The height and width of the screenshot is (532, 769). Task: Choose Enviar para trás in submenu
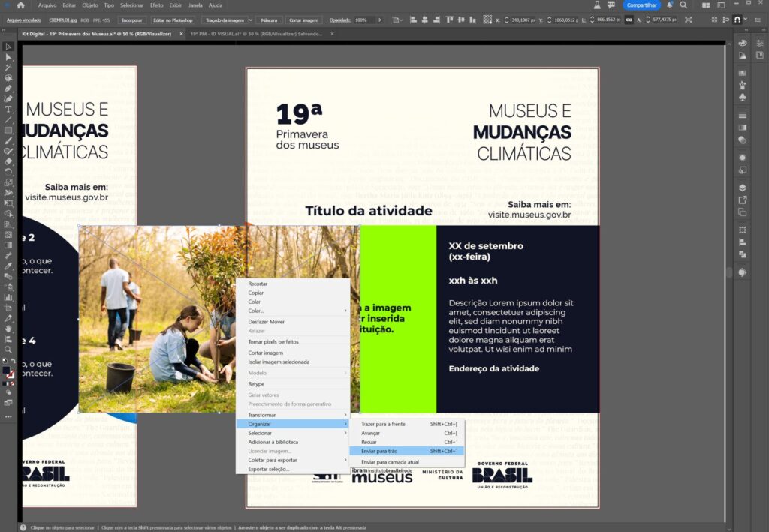[x=378, y=451]
